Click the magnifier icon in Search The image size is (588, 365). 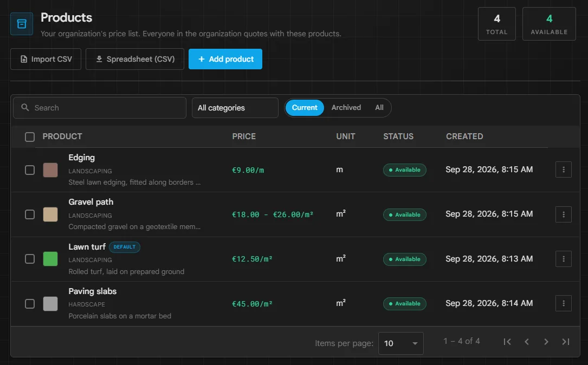pos(25,108)
